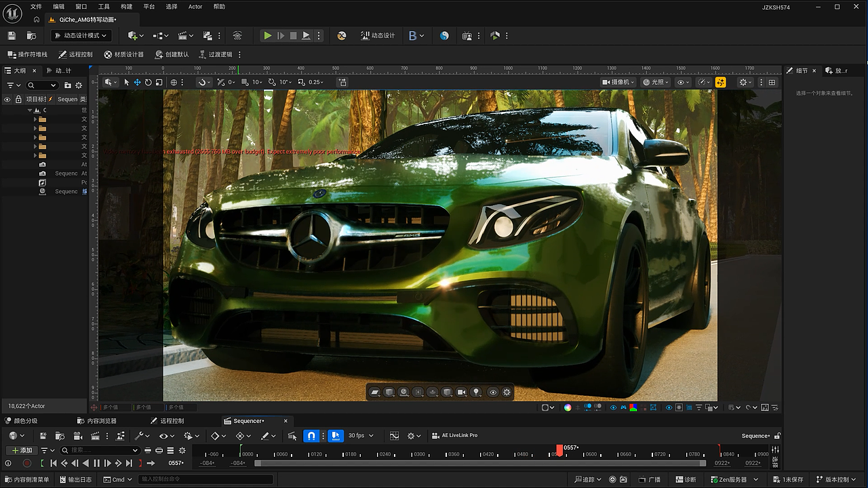The width and height of the screenshot is (868, 488).
Task: Open the 动态设计 motion design button
Action: 378,36
